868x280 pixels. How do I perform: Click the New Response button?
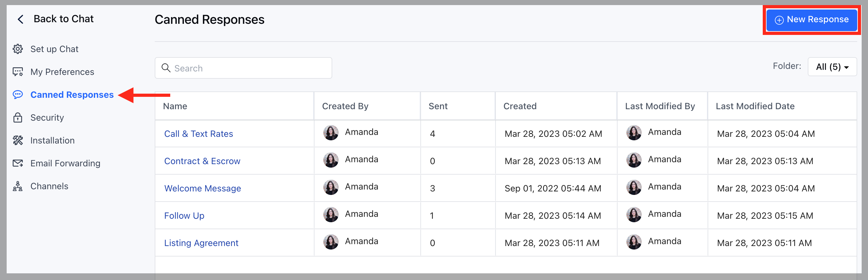click(x=811, y=20)
